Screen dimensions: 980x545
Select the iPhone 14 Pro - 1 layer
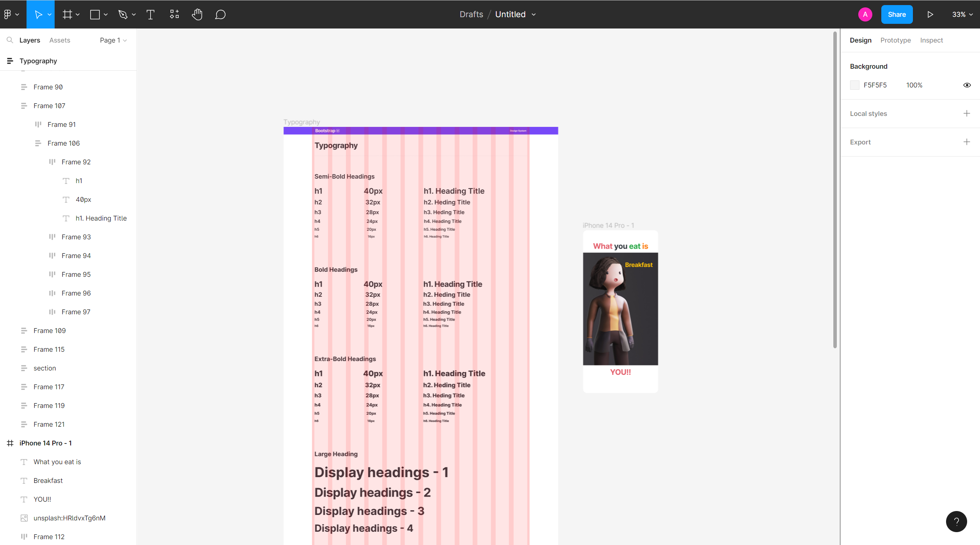tap(45, 443)
